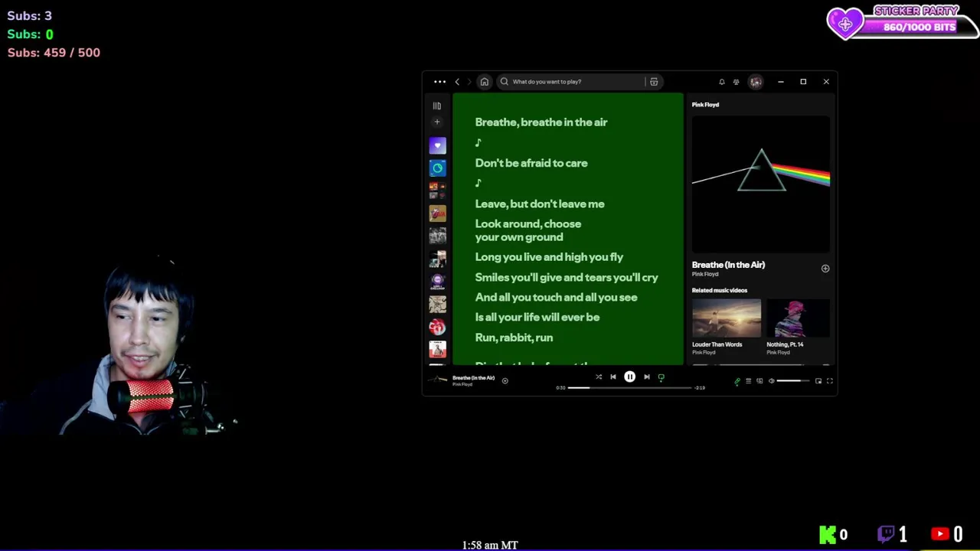Click the Twitch viewer count icon

click(885, 534)
